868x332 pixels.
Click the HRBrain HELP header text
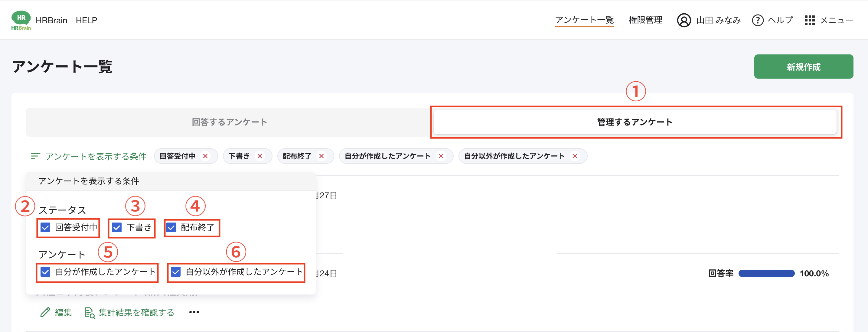66,20
